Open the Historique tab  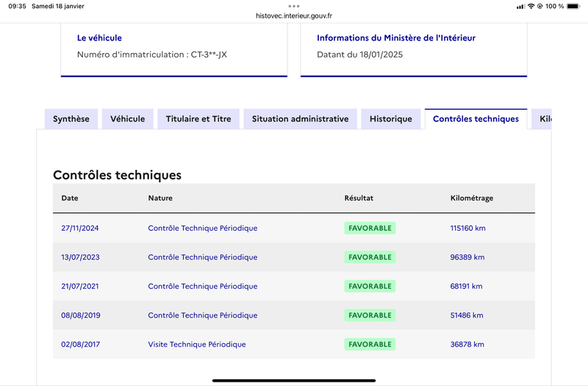click(391, 119)
